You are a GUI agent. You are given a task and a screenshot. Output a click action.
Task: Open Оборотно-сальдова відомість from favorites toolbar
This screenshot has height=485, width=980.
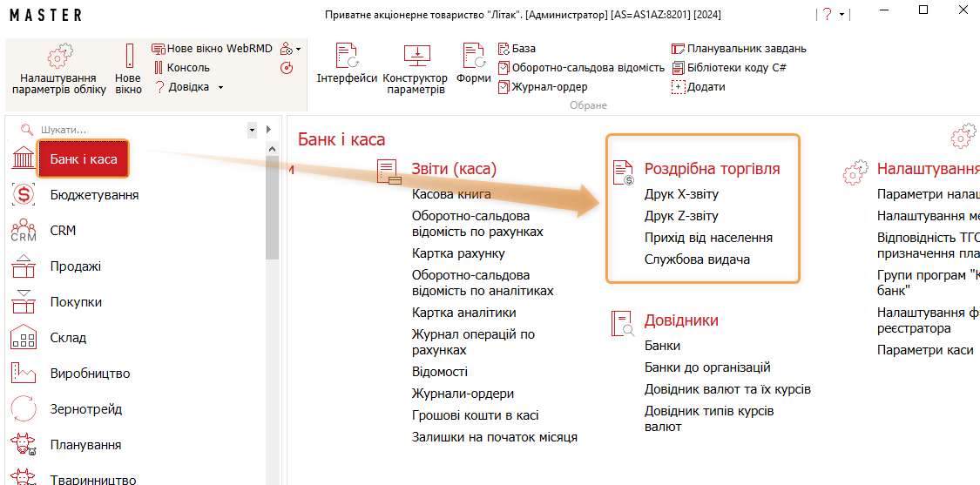tap(587, 68)
